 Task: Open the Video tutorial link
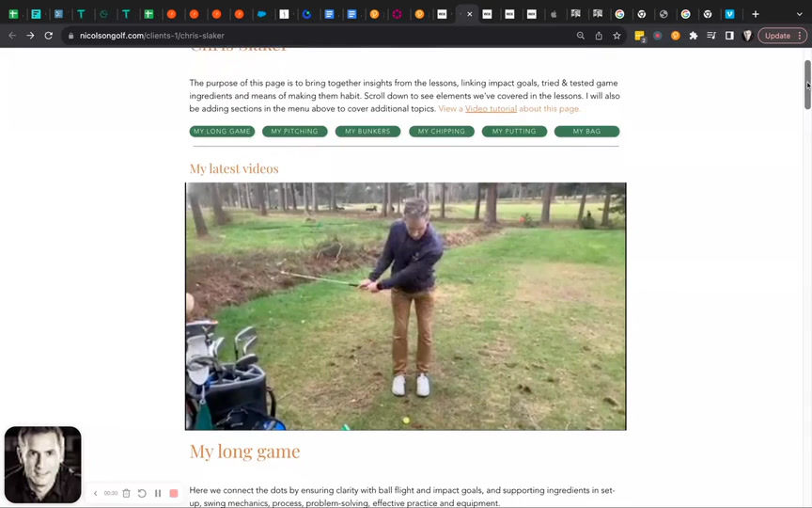491,109
